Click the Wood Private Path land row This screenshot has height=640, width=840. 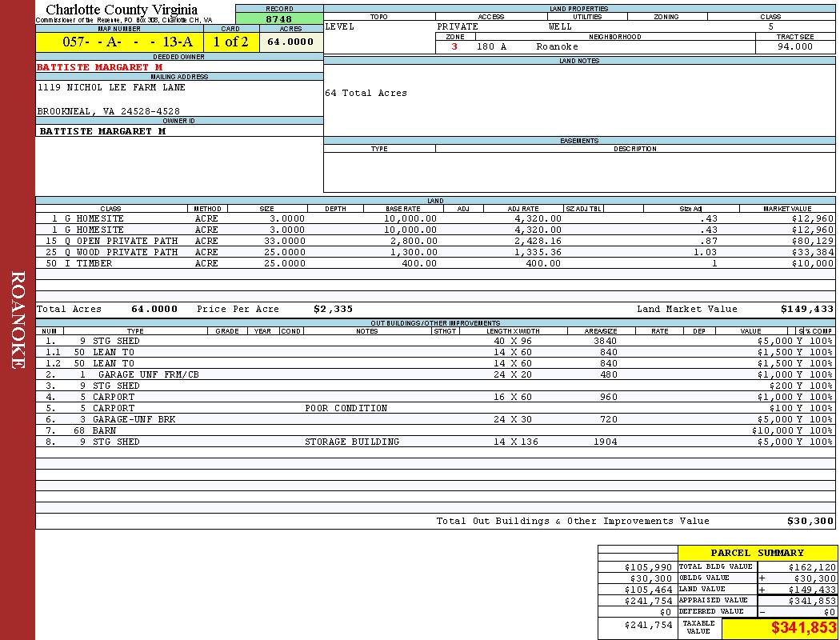coord(127,252)
